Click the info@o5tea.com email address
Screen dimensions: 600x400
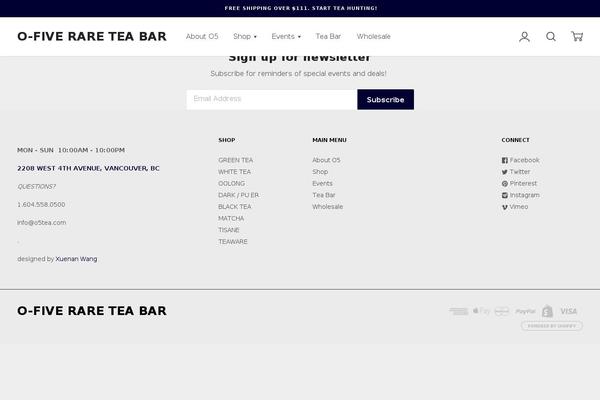click(41, 223)
